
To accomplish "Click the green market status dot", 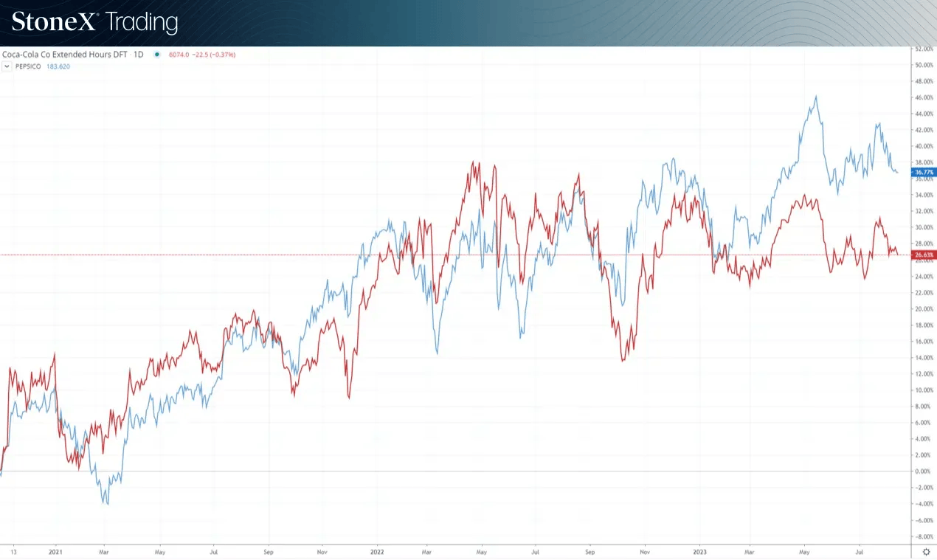I will [156, 55].
